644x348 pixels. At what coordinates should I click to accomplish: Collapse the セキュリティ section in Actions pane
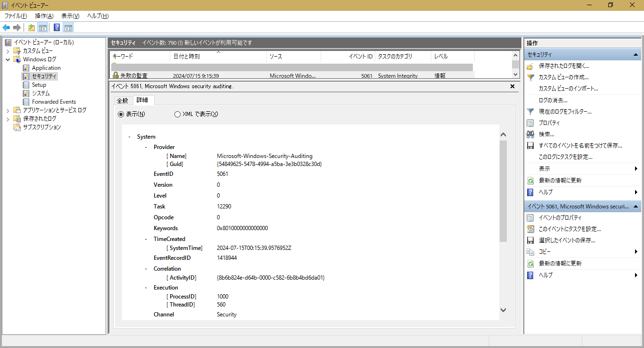636,55
